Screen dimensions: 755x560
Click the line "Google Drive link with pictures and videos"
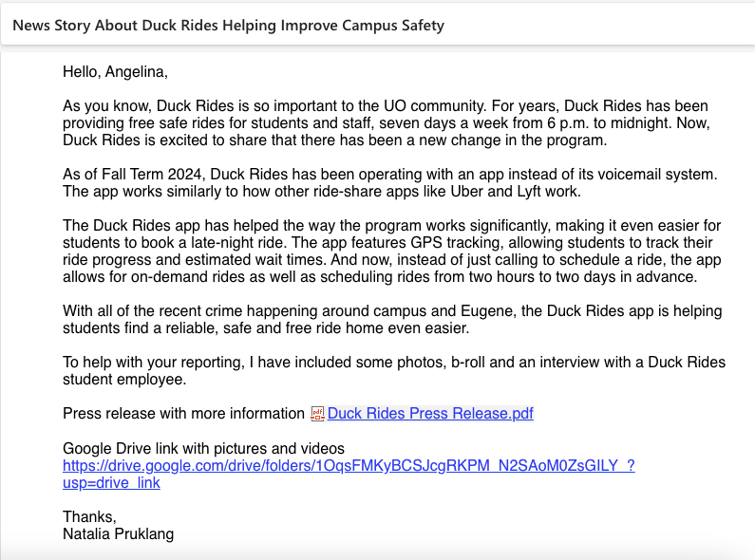pos(203,448)
